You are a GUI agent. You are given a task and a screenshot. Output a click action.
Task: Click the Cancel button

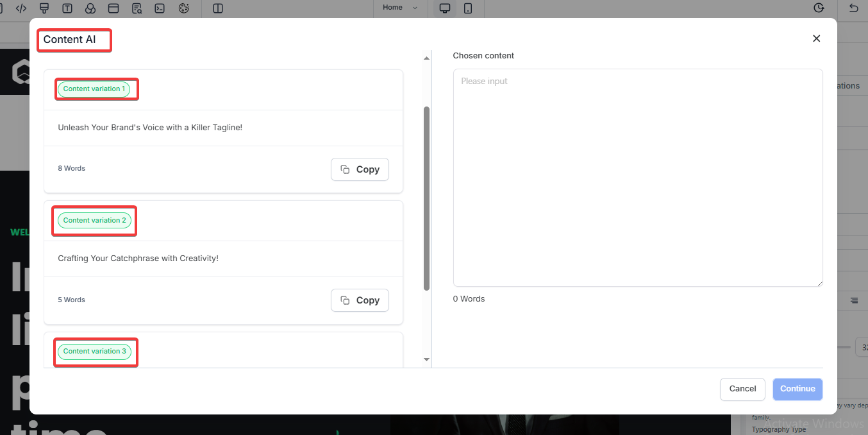(x=742, y=389)
